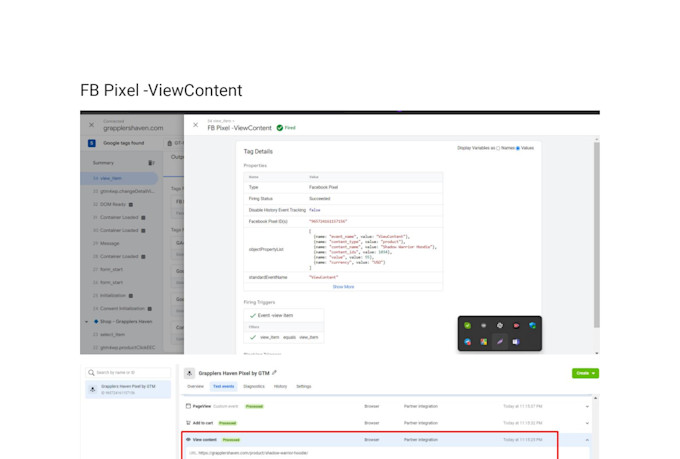Click the Tag Details panel vertical scrollbar
The height and width of the screenshot is (459, 680).
[597, 234]
